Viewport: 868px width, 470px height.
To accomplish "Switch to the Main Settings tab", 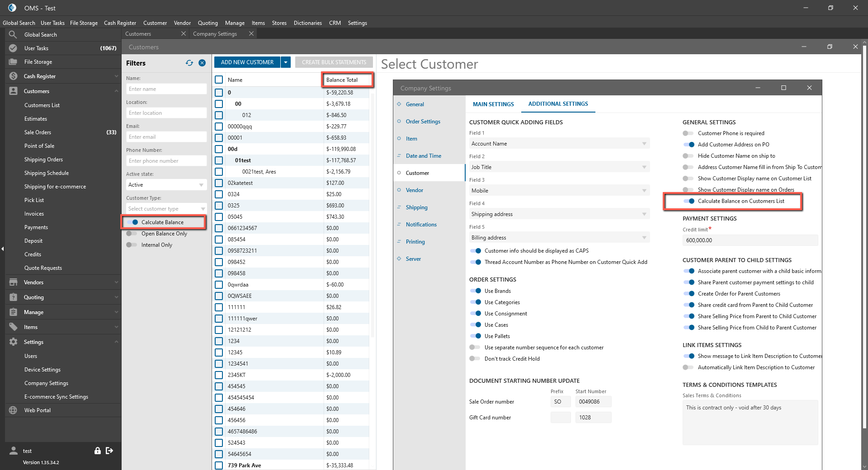I will [493, 104].
